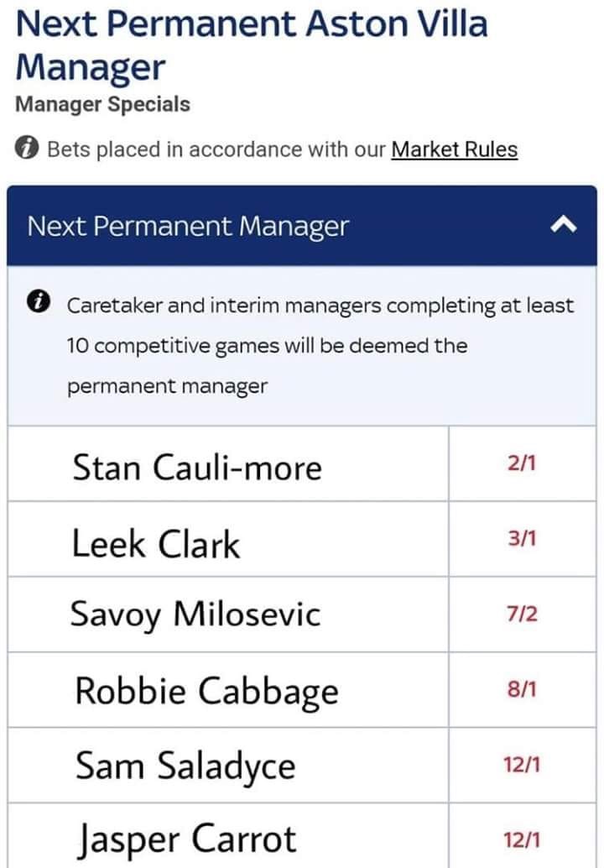The image size is (604, 868).
Task: Click the Stan Cauli-more name row
Action: [x=228, y=463]
